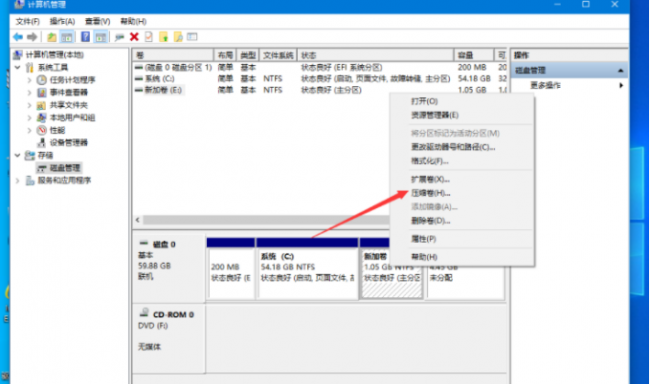Image resolution: width=650 pixels, height=384 pixels.
Task: Select the 性能 gauge icon in tree
Action: tap(41, 130)
